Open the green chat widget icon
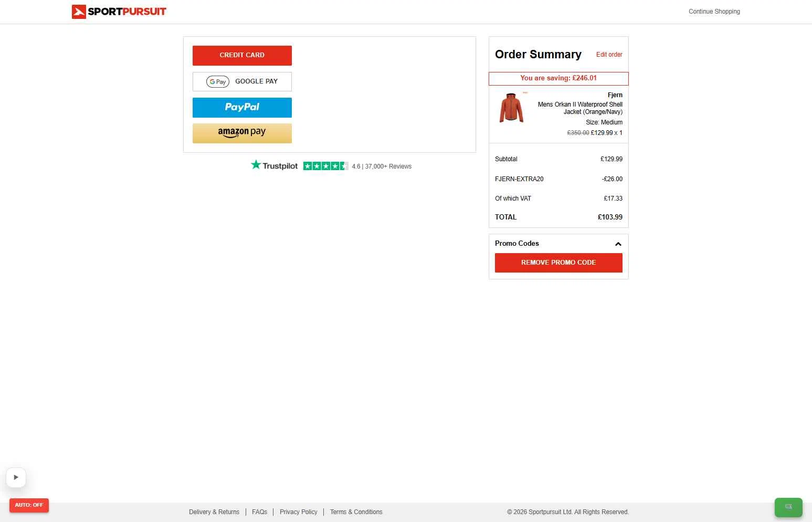Screen dimensions: 812x522 [x=788, y=507]
